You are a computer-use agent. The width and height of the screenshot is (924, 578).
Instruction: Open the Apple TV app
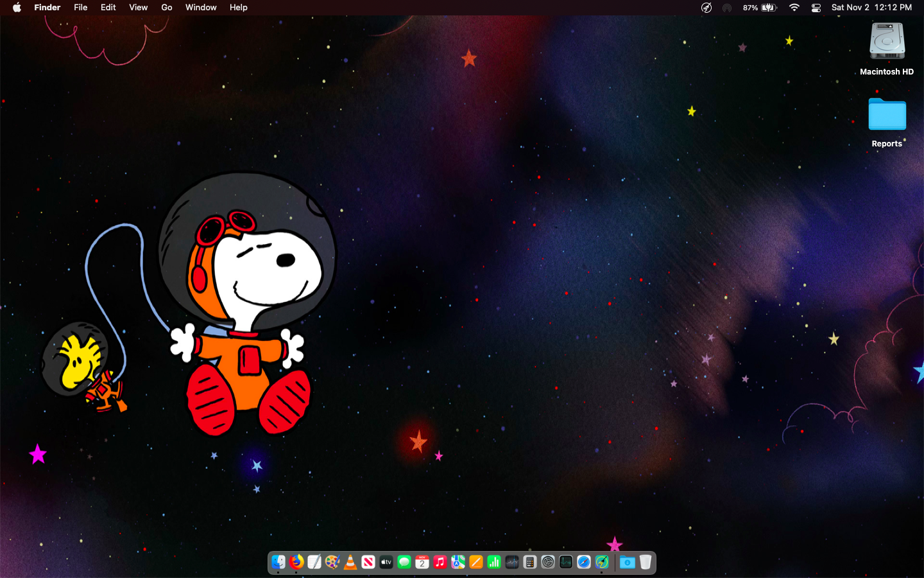[x=386, y=562]
